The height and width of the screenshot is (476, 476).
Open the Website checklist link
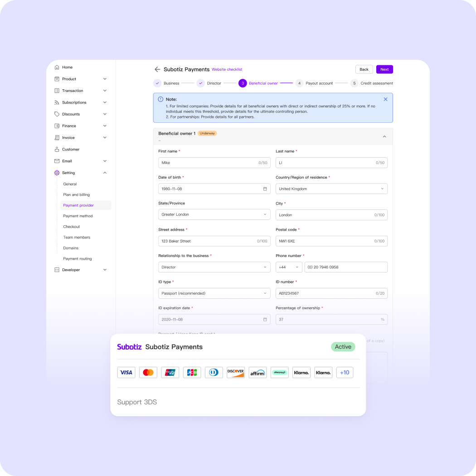point(227,69)
